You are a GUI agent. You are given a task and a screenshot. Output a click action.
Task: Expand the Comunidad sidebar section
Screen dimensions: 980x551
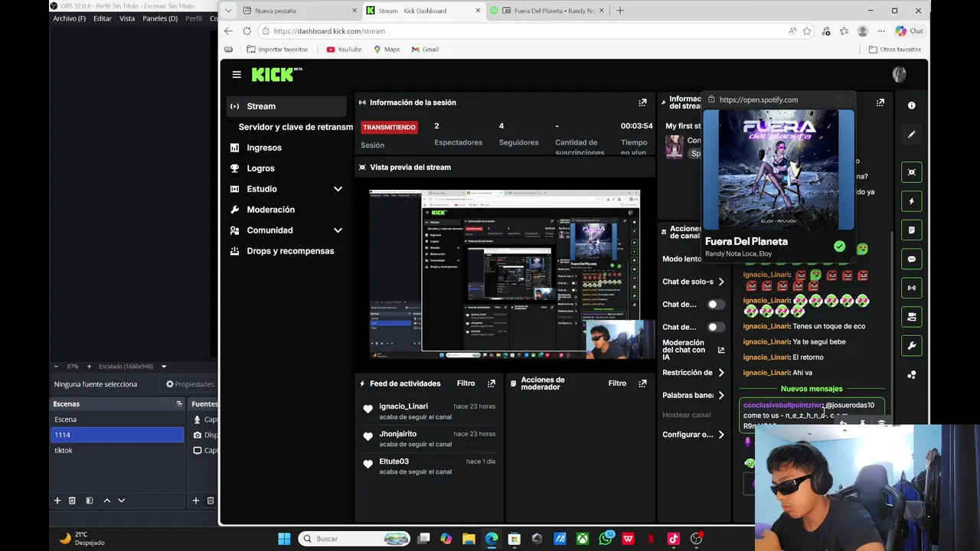pos(338,230)
